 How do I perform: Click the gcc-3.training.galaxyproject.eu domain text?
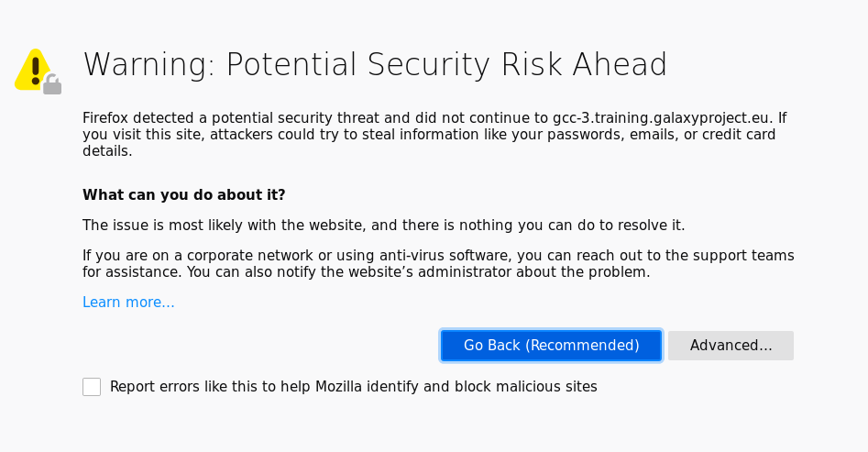pos(661,118)
